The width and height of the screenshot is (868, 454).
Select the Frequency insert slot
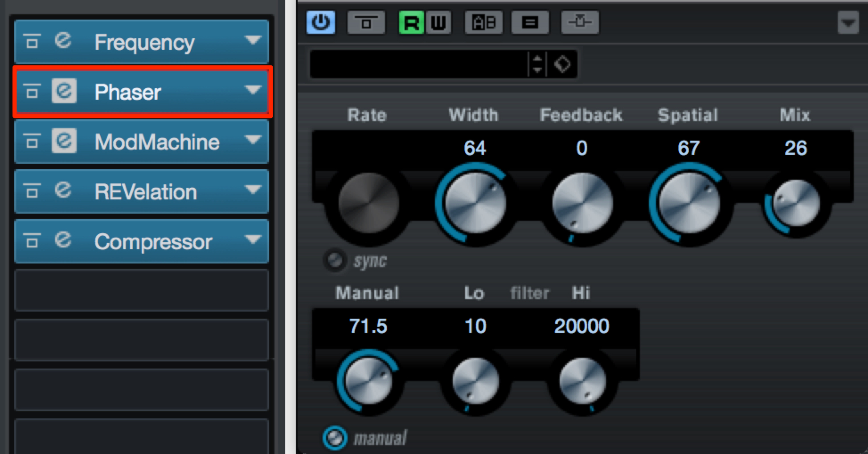142,42
